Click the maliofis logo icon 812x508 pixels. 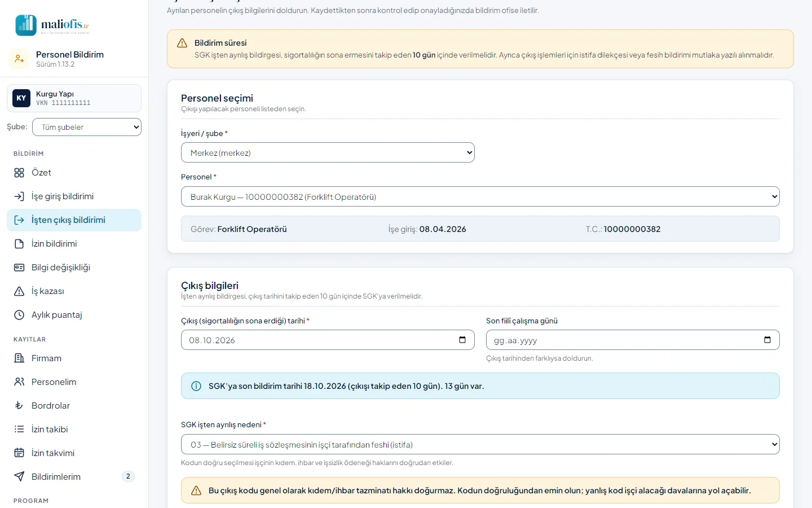point(26,25)
